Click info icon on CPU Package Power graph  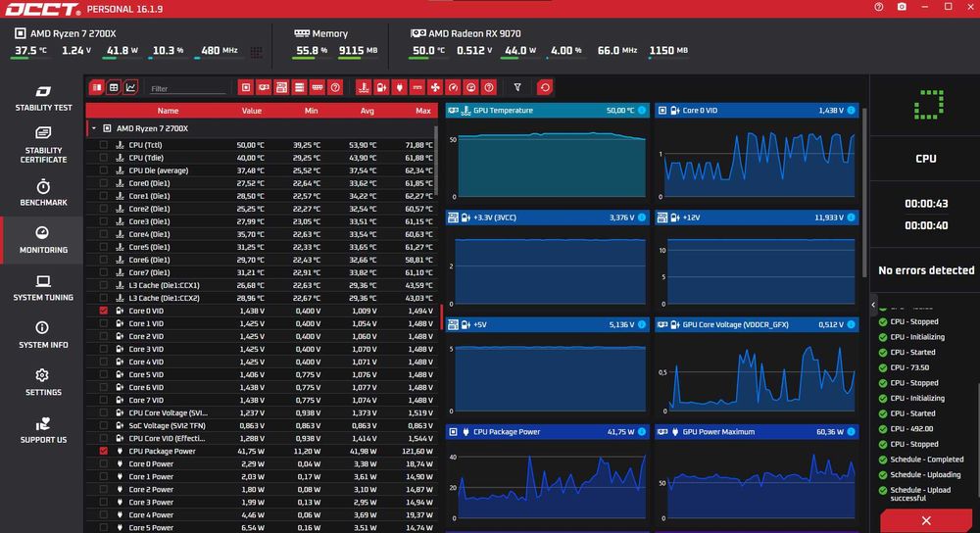point(642,432)
